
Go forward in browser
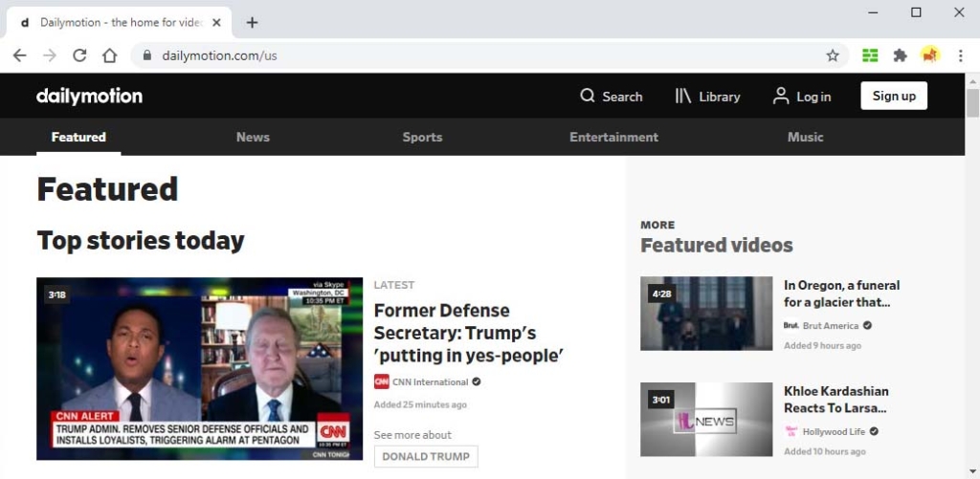point(50,55)
